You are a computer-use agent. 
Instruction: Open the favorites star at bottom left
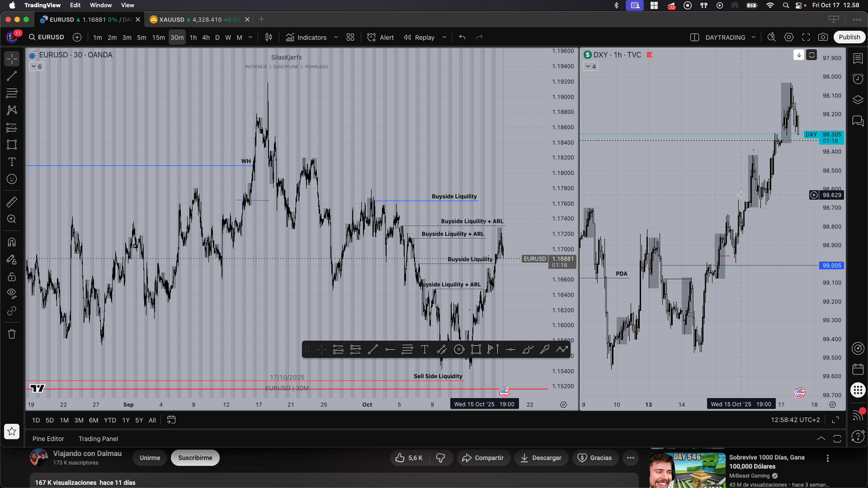click(11, 431)
